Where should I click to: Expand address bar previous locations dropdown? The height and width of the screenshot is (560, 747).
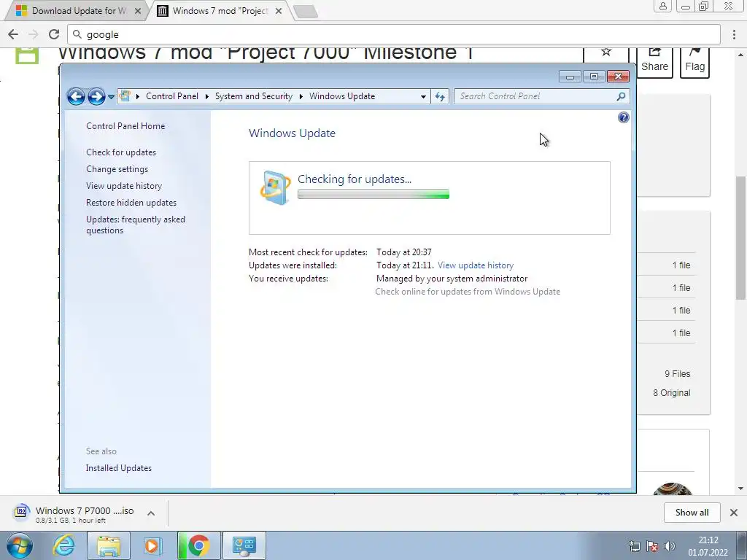click(x=423, y=96)
